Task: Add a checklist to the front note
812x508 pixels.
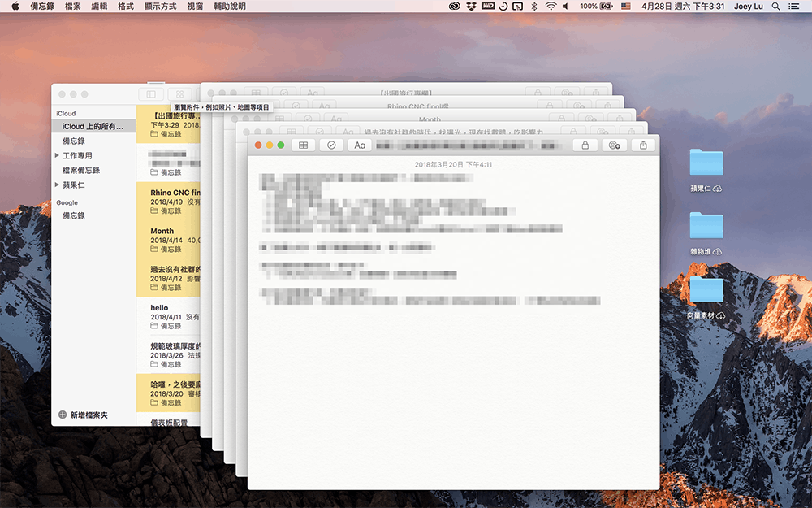Action: 331,145
